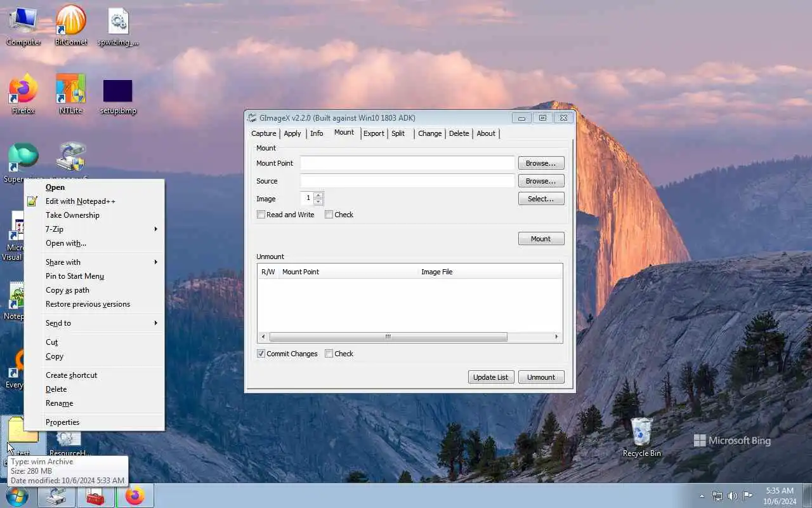Choose Rename in the context menu
Image resolution: width=812 pixels, height=508 pixels.
[94, 403]
